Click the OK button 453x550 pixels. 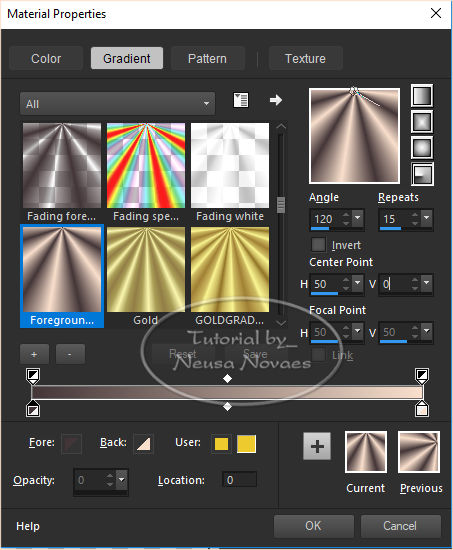click(x=313, y=526)
